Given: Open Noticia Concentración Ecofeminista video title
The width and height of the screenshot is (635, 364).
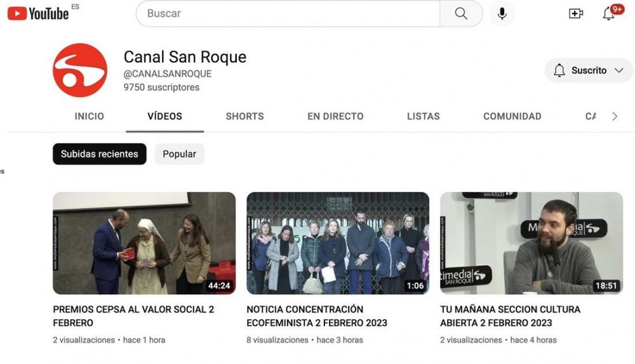Looking at the screenshot, I should click(x=316, y=316).
